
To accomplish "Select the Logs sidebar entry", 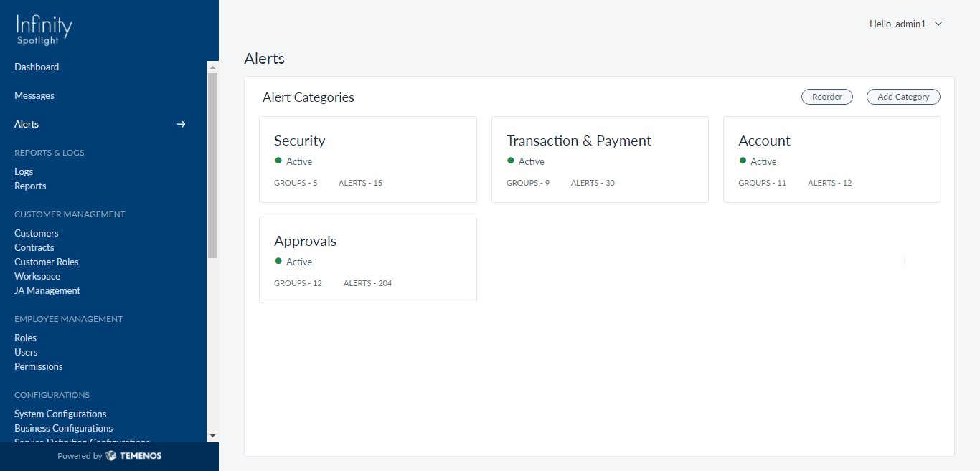I will [x=24, y=171].
